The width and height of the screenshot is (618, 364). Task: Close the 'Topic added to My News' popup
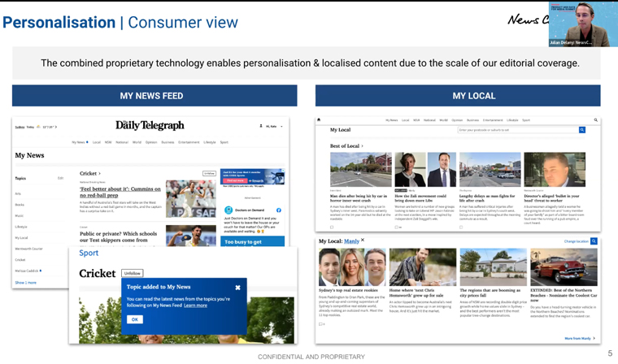(x=237, y=288)
